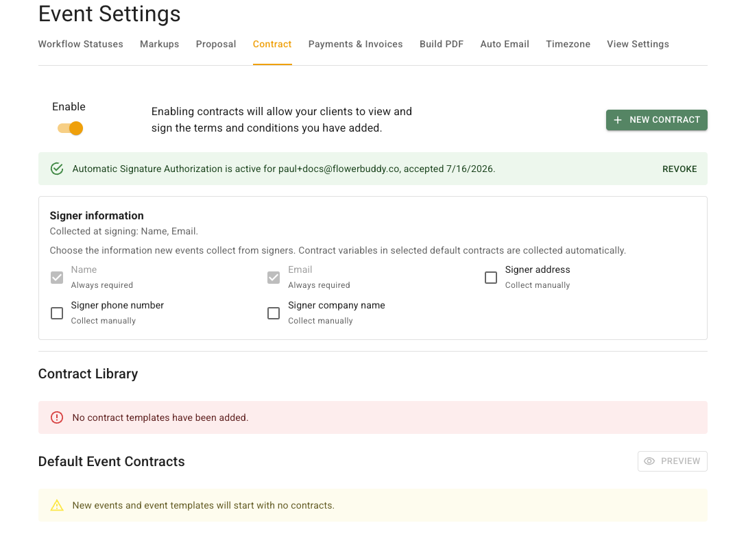Image resolution: width=746 pixels, height=560 pixels.
Task: Toggle the Enable contracts switch
Action: coord(71,128)
